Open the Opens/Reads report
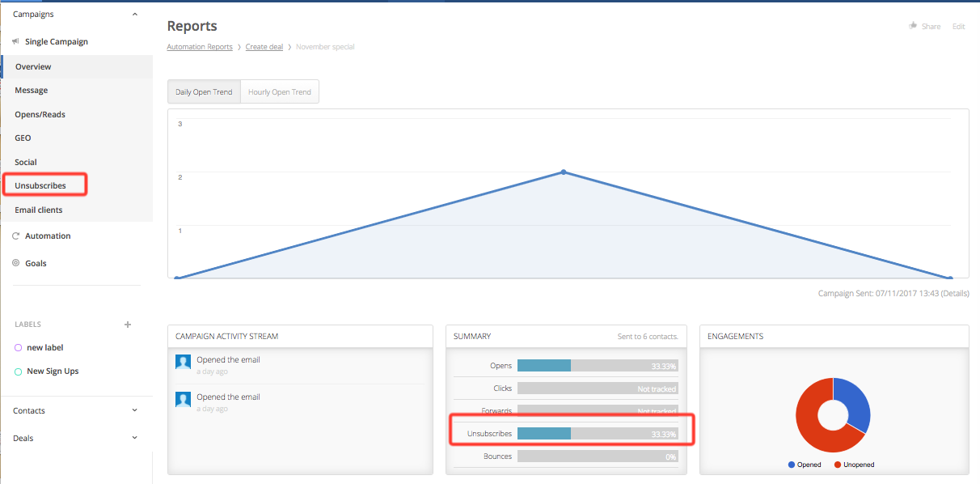Viewport: 980px width, 484px height. (x=40, y=114)
